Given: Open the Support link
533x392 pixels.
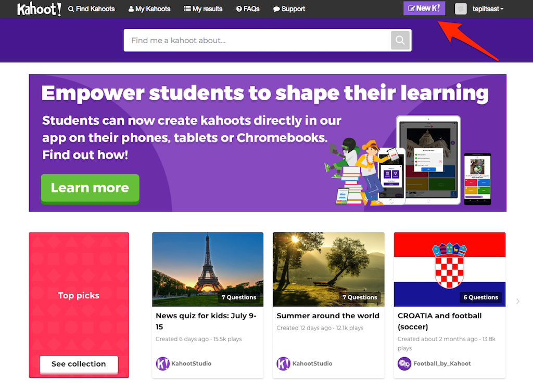Looking at the screenshot, I should tap(289, 9).
